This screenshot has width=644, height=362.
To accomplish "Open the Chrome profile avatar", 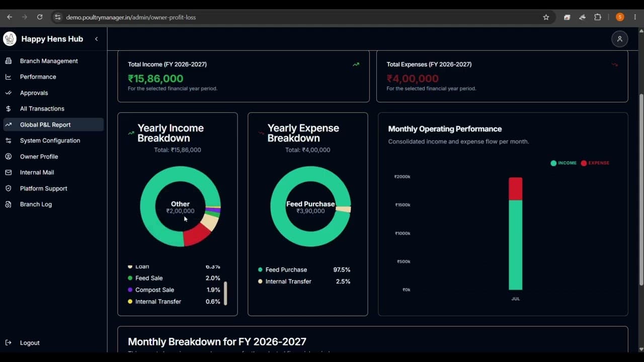I will click(620, 17).
